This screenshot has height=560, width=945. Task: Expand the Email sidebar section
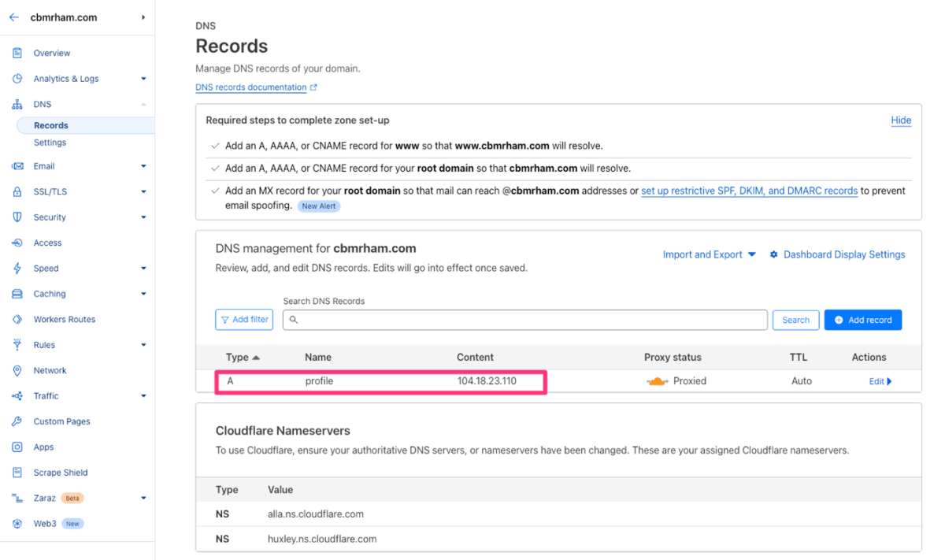click(x=143, y=166)
